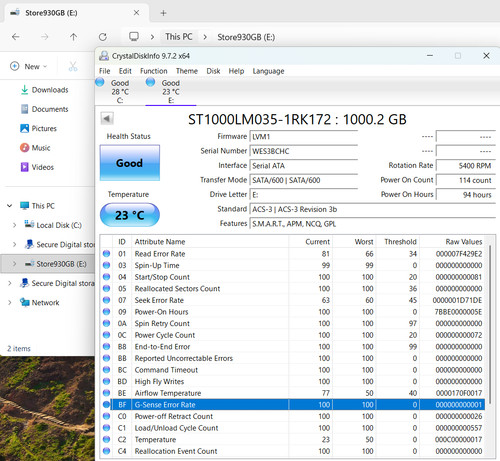Select the C: drive status orb

100,82
